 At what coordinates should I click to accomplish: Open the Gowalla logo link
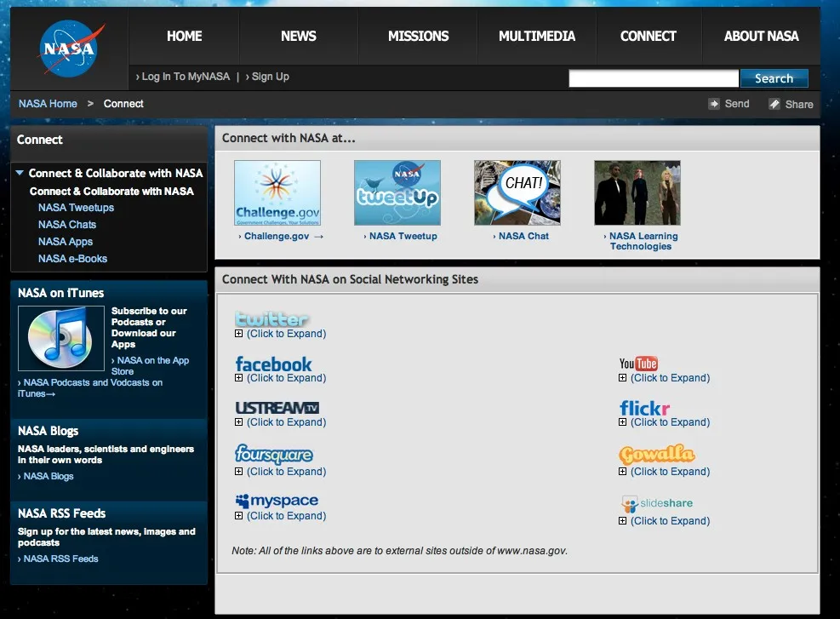[657, 455]
